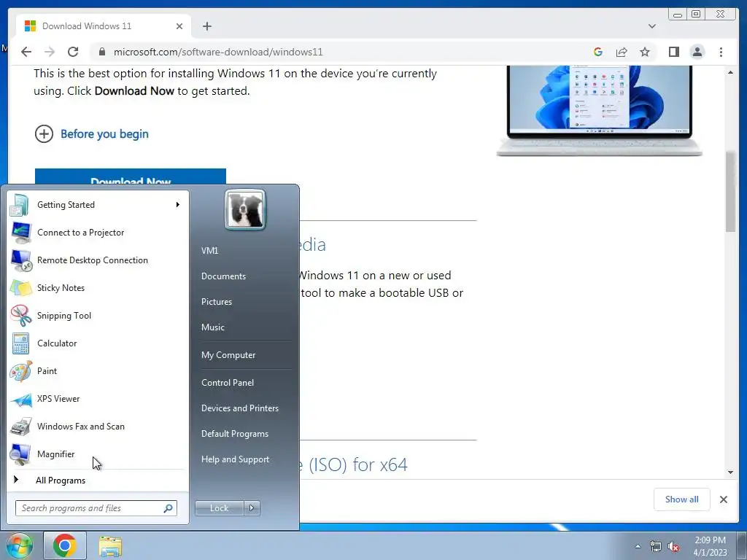Open Devices and Printers

pos(239,408)
